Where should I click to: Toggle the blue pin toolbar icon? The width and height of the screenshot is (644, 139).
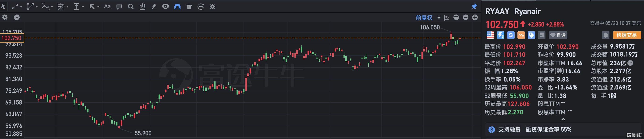click(x=474, y=7)
